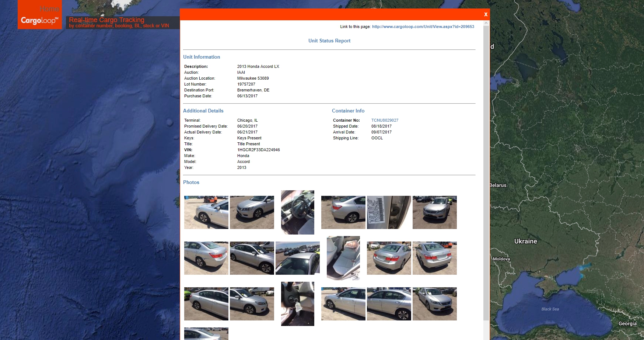Open the rear seat interior photo

pyautogui.click(x=343, y=258)
